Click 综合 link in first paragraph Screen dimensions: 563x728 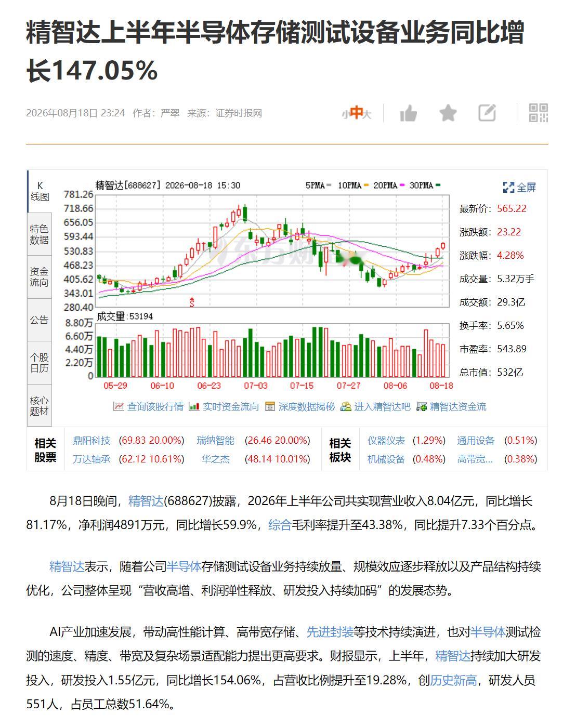point(280,525)
